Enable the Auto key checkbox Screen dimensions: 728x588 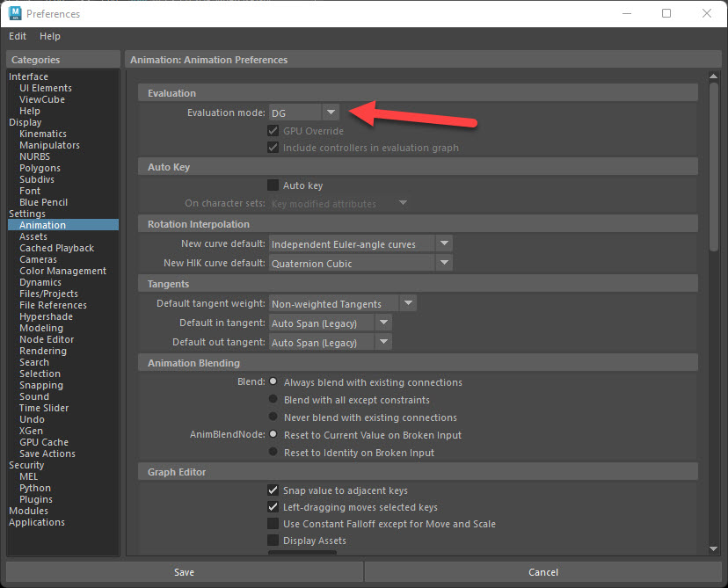tap(275, 185)
